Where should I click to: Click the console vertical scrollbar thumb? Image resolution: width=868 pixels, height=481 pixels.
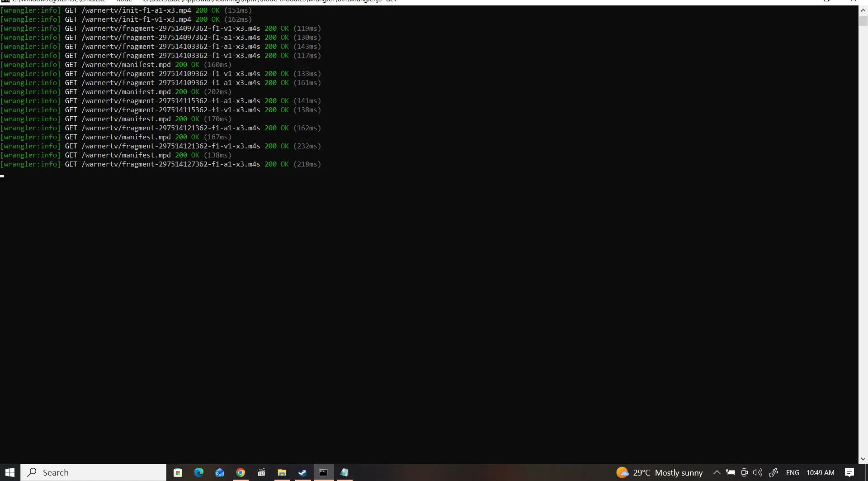863,21
